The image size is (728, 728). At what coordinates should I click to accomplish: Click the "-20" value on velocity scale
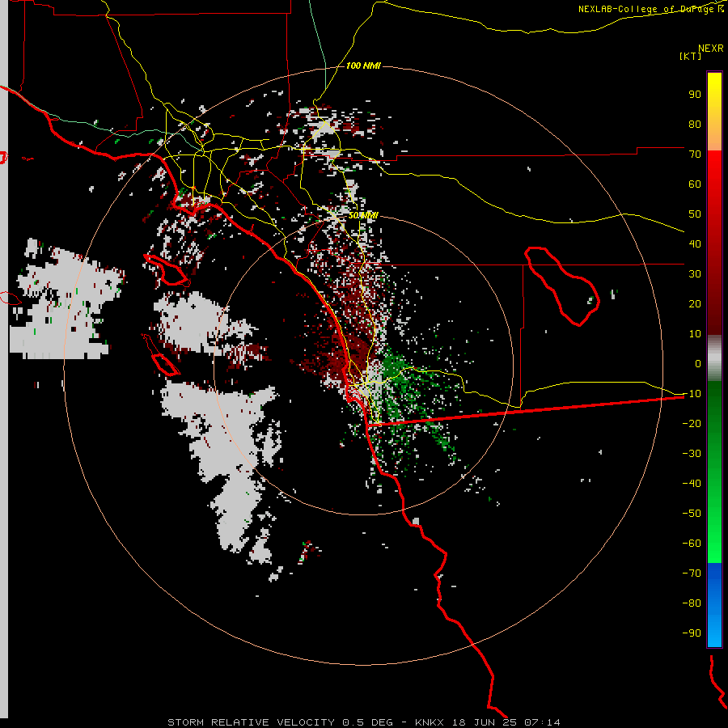point(692,423)
